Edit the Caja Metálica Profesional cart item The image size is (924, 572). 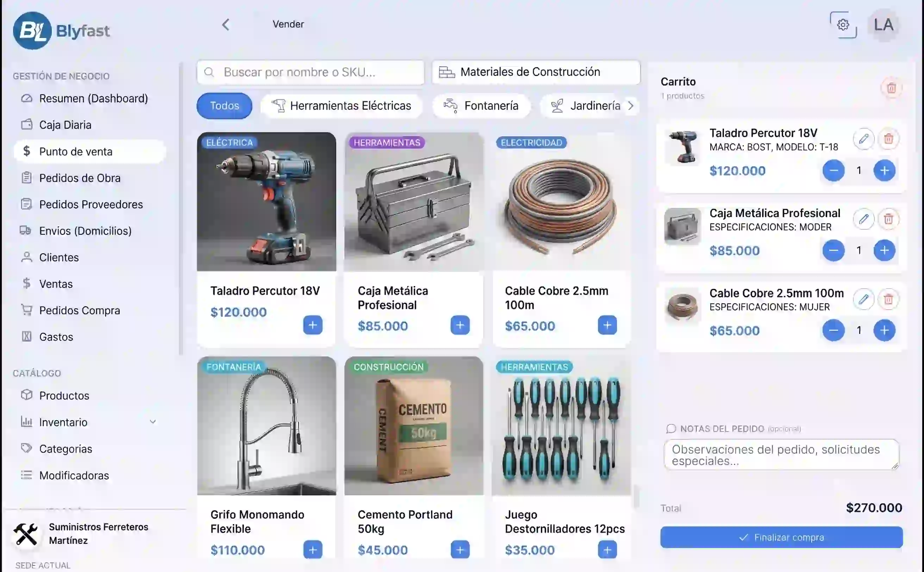[863, 219]
